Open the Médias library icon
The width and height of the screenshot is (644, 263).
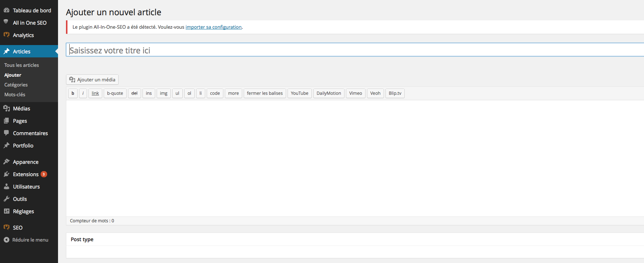pos(7,108)
